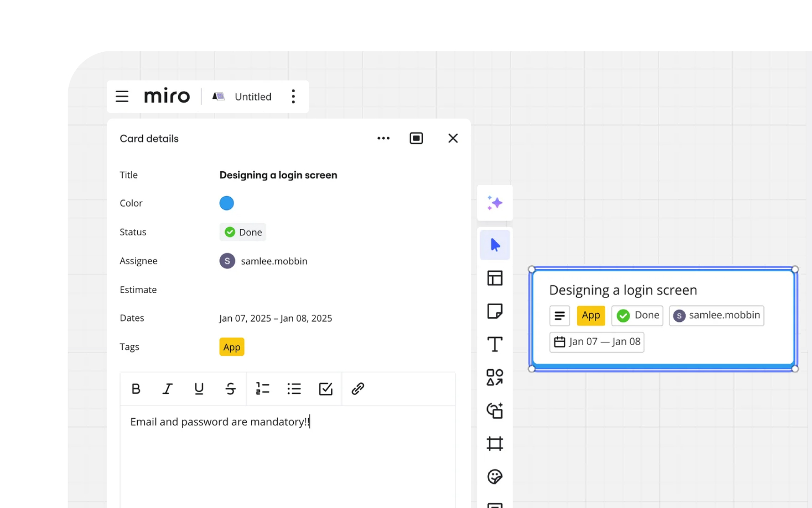812x508 pixels.
Task: Toggle bold formatting in the description toolbar
Action: 136,389
